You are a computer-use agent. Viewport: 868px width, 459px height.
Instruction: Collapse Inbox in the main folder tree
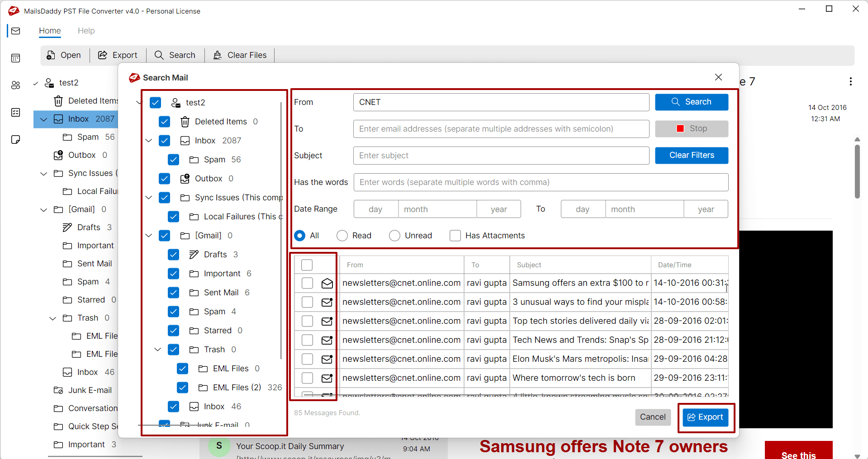coord(43,119)
